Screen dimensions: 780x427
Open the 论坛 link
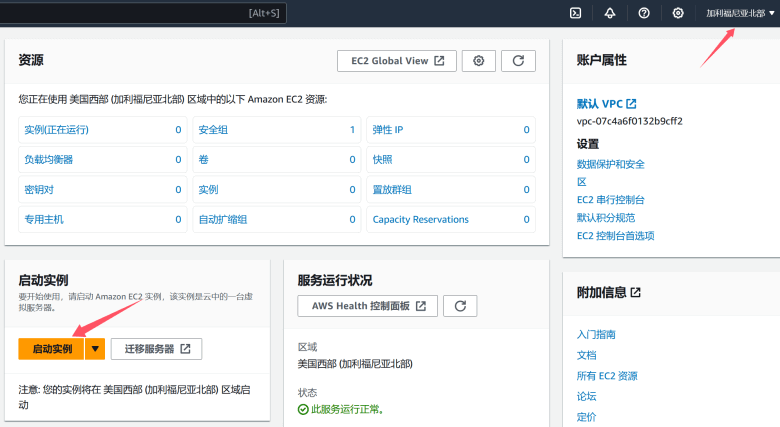(x=586, y=397)
